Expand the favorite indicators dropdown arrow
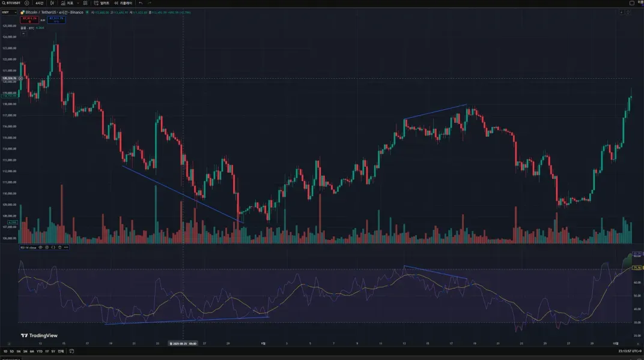This screenshot has height=360, width=644. point(78,3)
